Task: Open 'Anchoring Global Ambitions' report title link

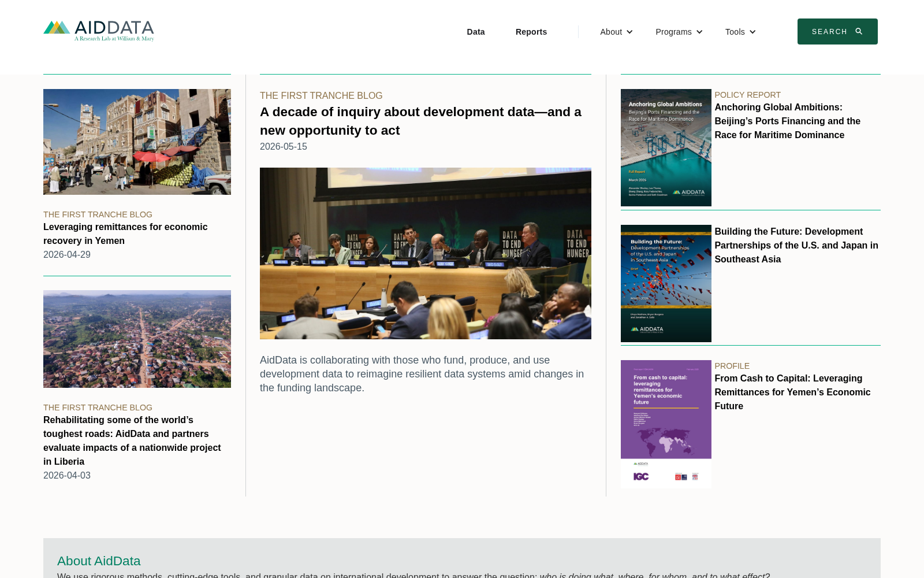Action: 787,121
